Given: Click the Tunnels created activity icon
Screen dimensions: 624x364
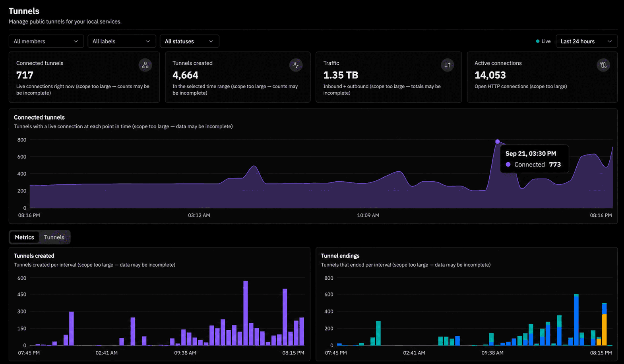Looking at the screenshot, I should coord(296,65).
